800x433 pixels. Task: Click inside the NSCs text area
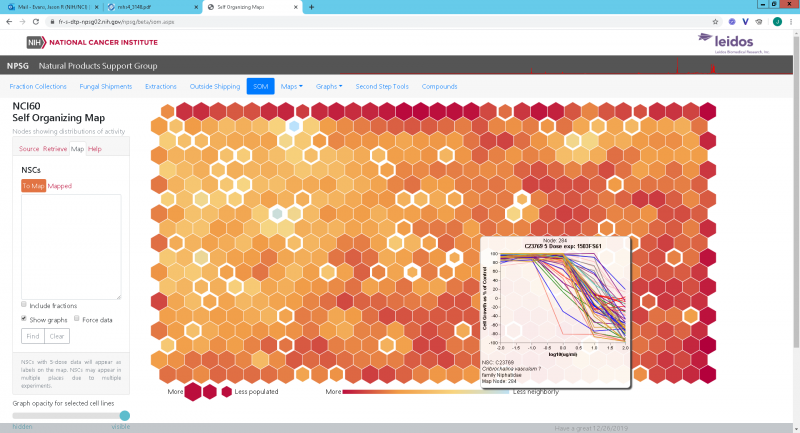(x=71, y=246)
